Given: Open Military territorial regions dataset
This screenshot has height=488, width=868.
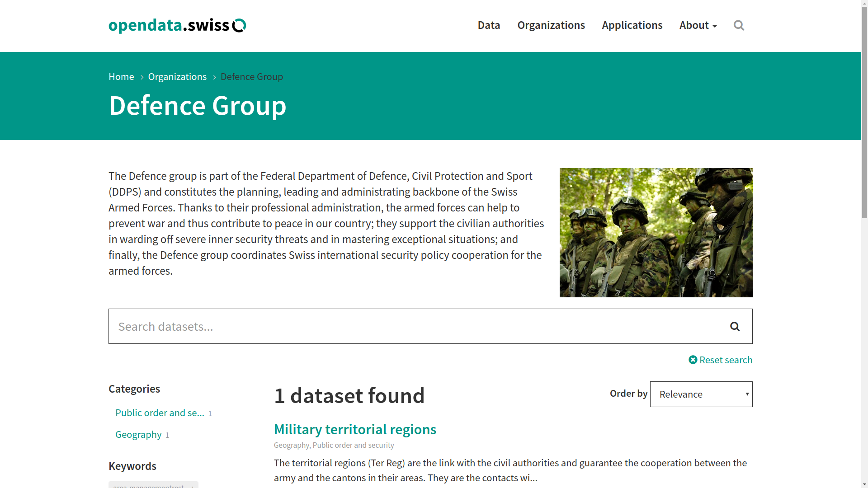Looking at the screenshot, I should (355, 429).
